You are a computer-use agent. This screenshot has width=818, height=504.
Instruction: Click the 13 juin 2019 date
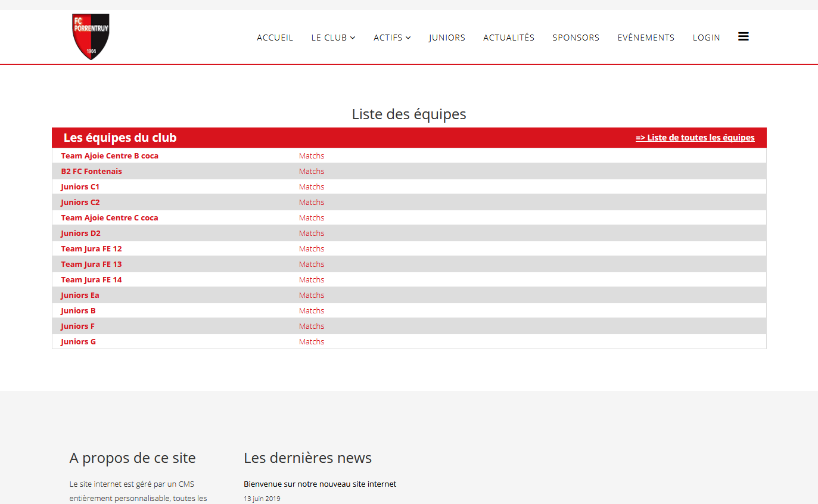(x=262, y=499)
